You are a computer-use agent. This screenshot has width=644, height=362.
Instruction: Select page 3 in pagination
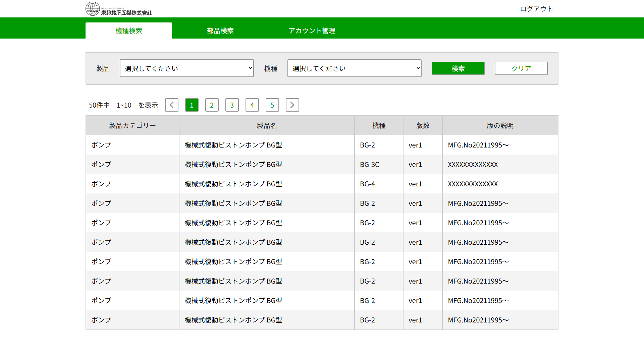(232, 105)
